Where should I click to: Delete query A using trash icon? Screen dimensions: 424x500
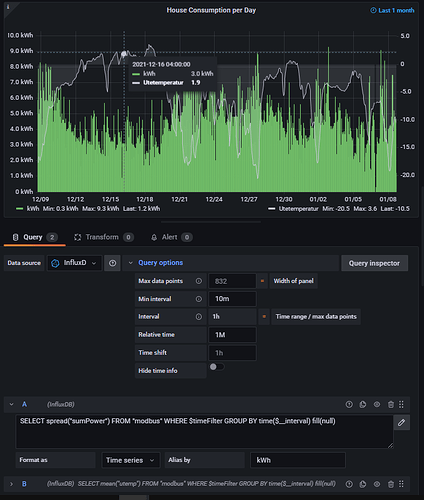[x=391, y=404]
